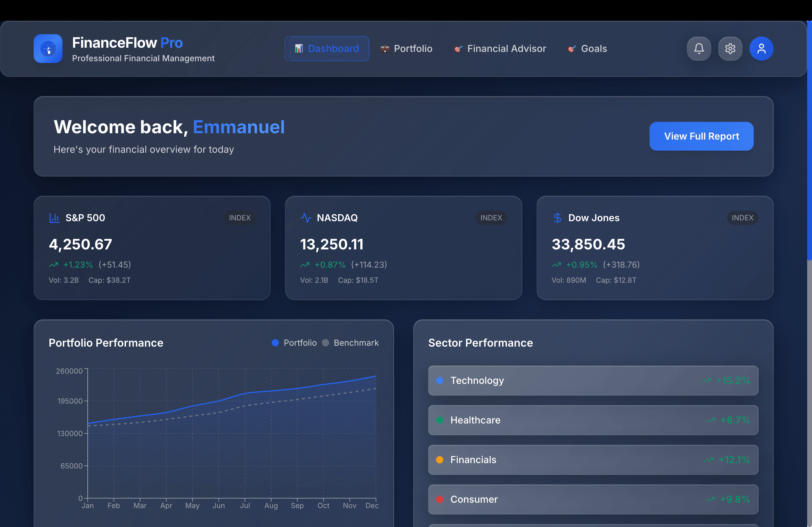Viewport: 812px width, 527px height.
Task: Switch to the Financial Advisor tab
Action: point(500,48)
